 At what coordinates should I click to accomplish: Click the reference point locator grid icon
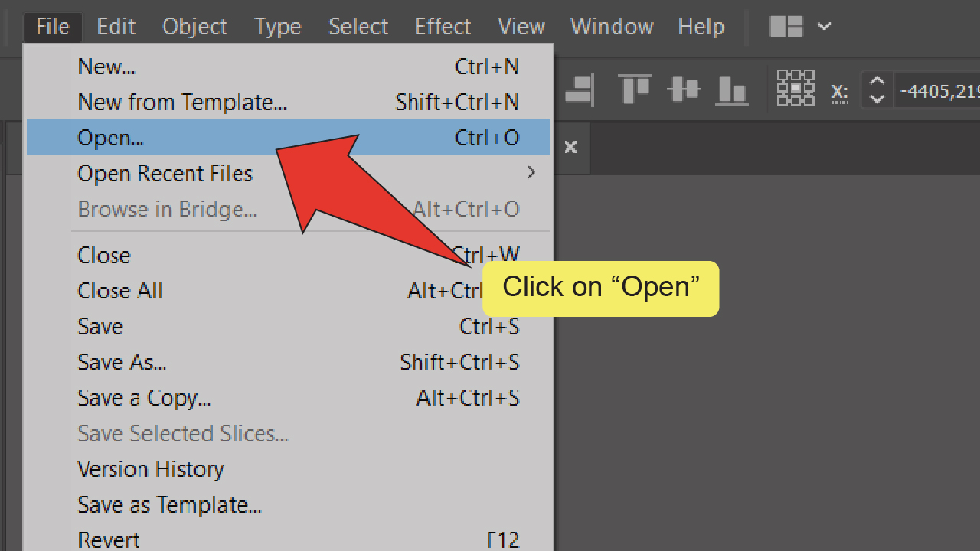[x=795, y=89]
